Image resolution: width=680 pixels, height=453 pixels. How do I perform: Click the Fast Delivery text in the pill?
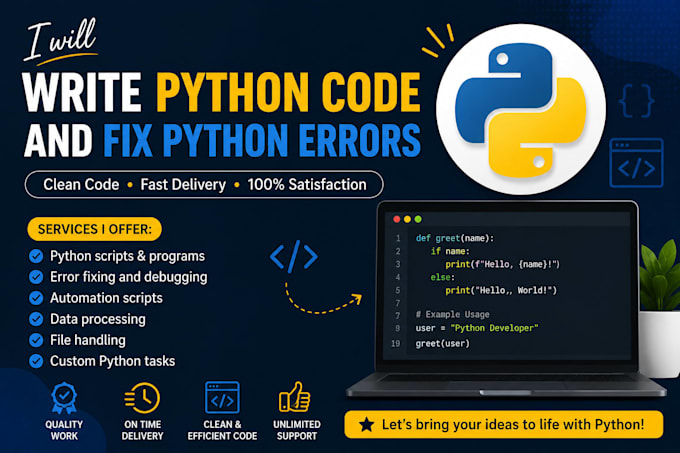click(x=183, y=185)
